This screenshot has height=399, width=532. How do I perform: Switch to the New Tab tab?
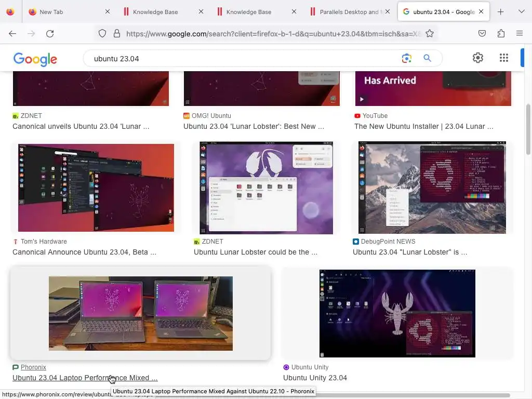coord(68,12)
